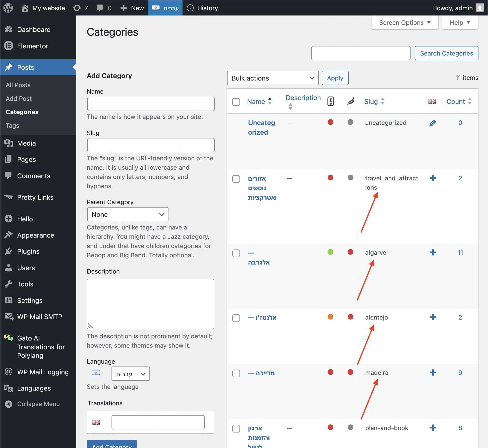This screenshot has height=448, width=488.
Task: Expand the Screen Options panel
Action: coord(405,23)
